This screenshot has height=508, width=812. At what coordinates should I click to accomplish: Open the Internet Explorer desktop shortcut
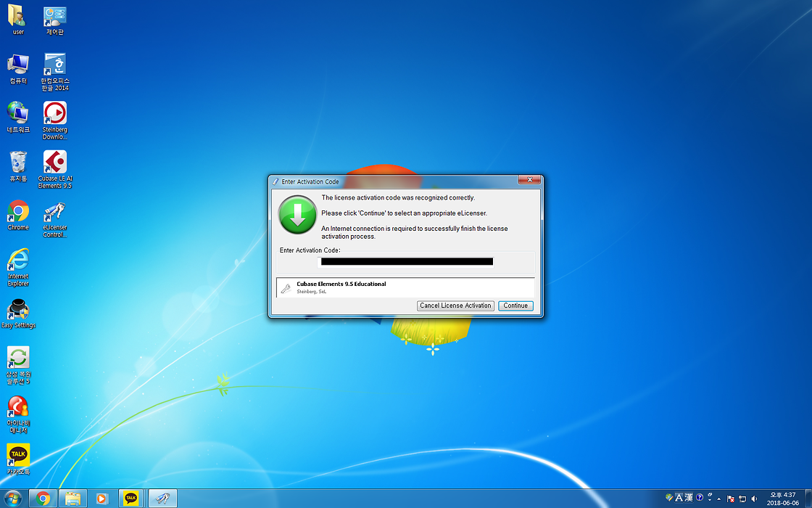(18, 268)
